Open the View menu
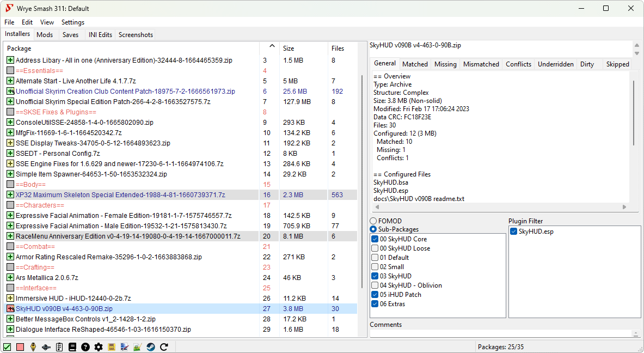 (47, 22)
